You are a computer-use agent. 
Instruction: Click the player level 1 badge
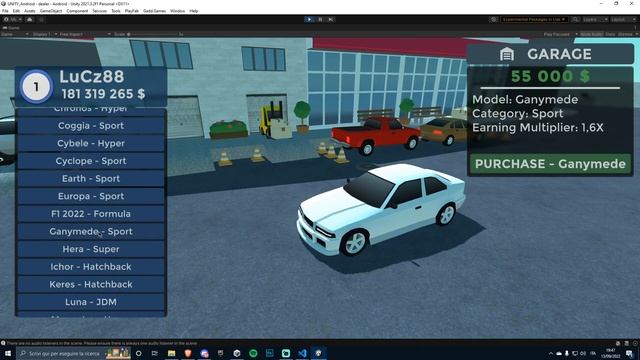point(36,87)
